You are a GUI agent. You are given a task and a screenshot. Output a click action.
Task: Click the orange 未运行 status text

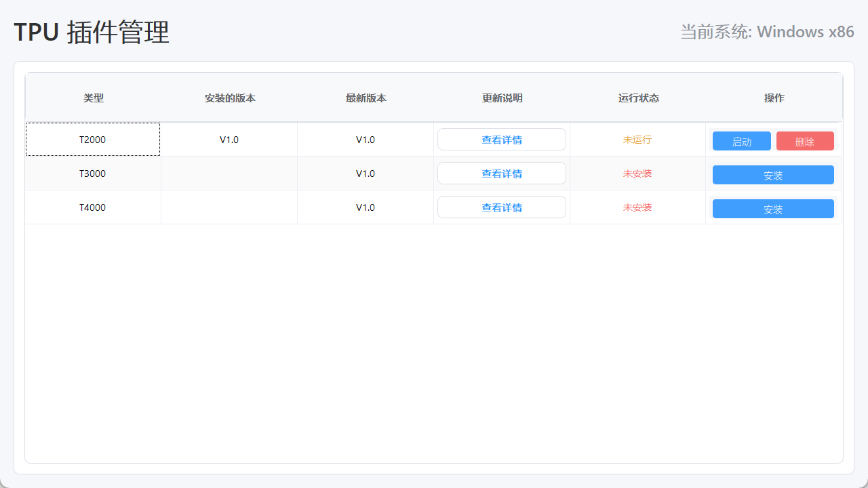tap(637, 140)
